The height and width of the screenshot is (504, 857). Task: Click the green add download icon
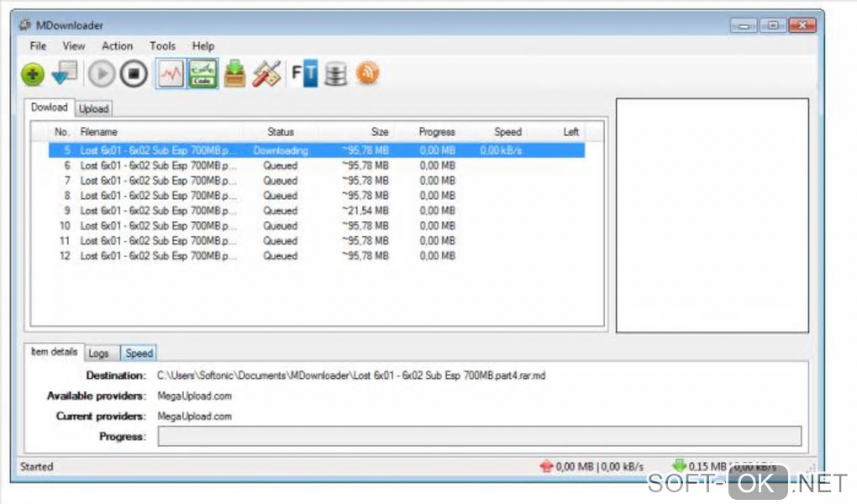point(33,74)
